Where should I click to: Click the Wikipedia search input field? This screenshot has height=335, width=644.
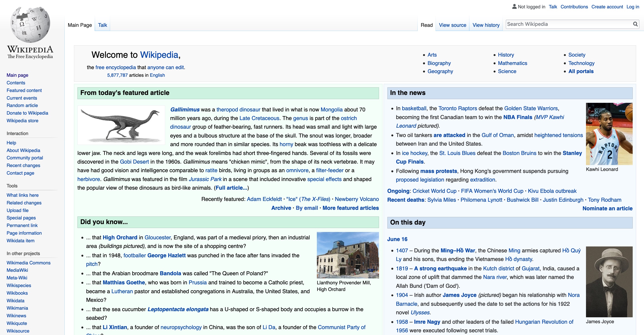pos(570,24)
